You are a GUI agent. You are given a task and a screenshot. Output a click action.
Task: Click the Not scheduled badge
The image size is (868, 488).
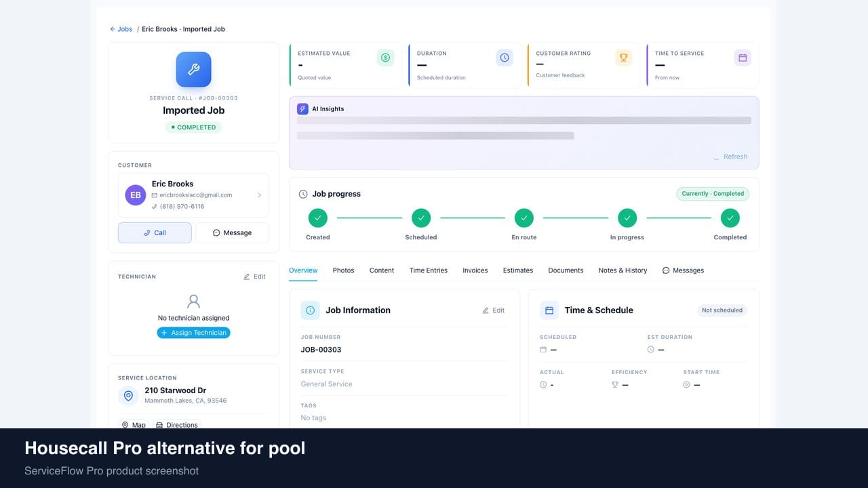pyautogui.click(x=722, y=310)
